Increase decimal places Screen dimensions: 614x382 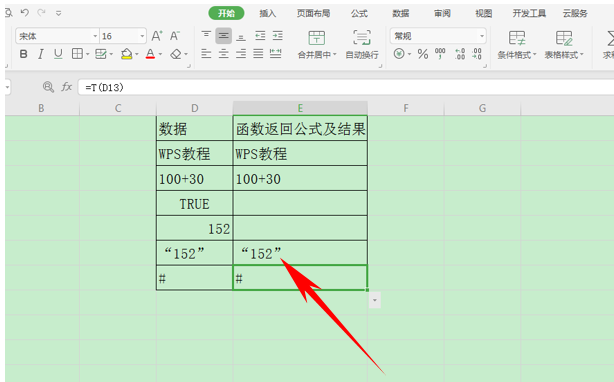[x=460, y=54]
